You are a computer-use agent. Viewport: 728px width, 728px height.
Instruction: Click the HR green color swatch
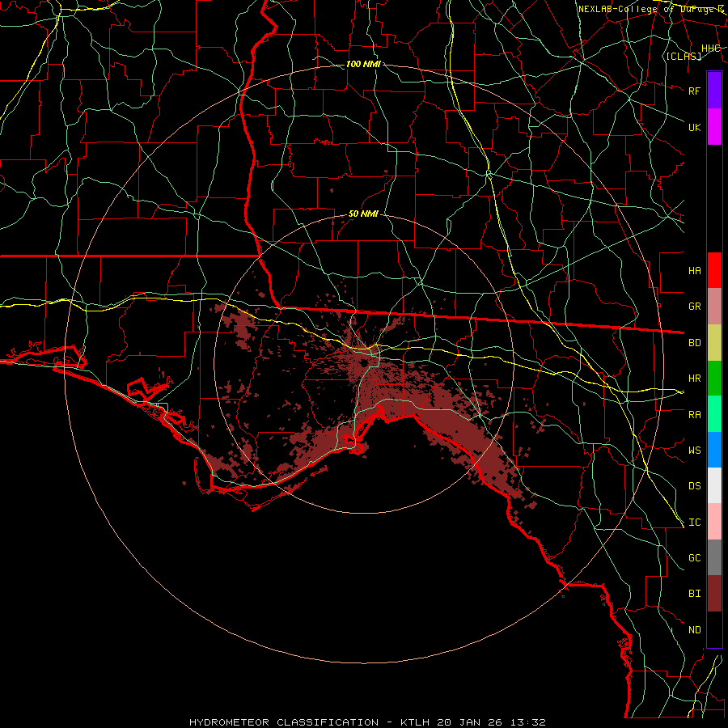click(714, 379)
